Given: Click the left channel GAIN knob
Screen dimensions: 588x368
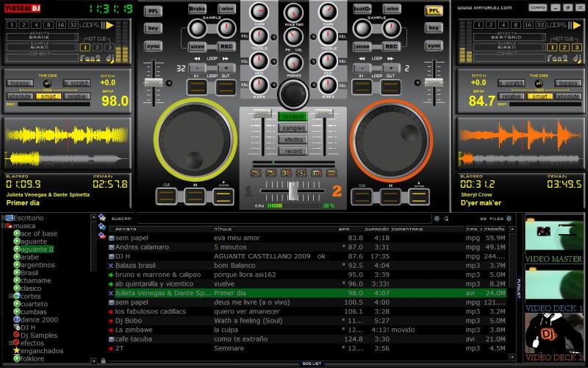Looking at the screenshot, I should [259, 12].
